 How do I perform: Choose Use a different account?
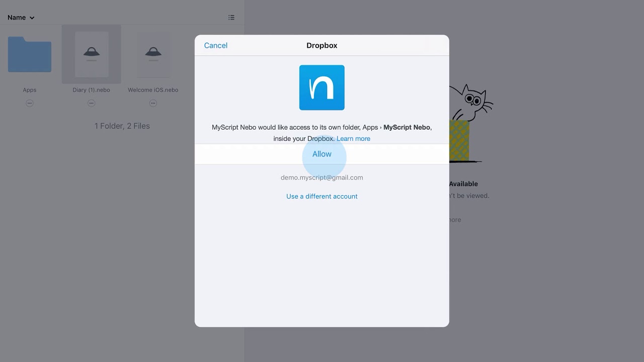[322, 196]
